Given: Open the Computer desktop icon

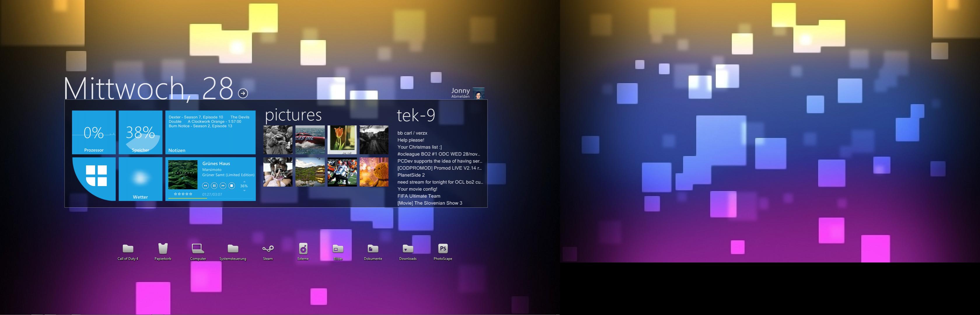Looking at the screenshot, I should click(x=198, y=249).
